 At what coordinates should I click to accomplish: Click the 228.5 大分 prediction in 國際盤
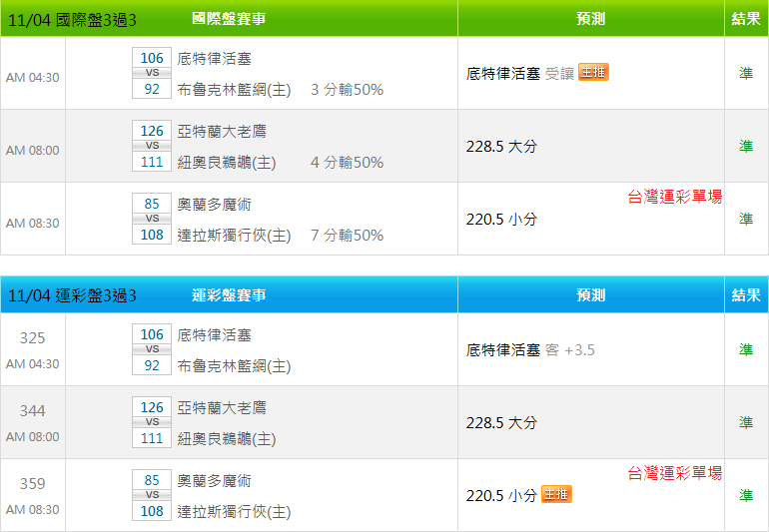click(501, 146)
